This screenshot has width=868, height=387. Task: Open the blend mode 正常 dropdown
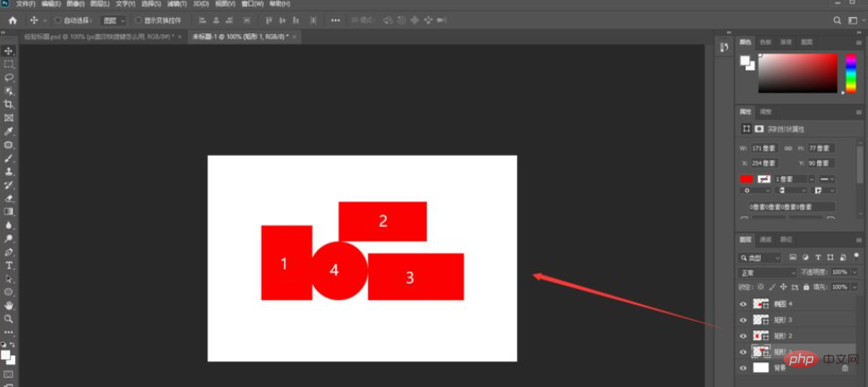pyautogui.click(x=767, y=272)
